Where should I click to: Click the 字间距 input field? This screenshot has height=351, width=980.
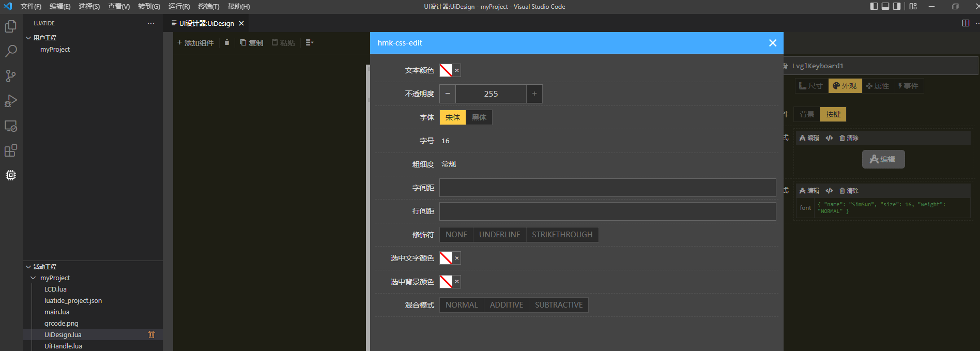[607, 188]
